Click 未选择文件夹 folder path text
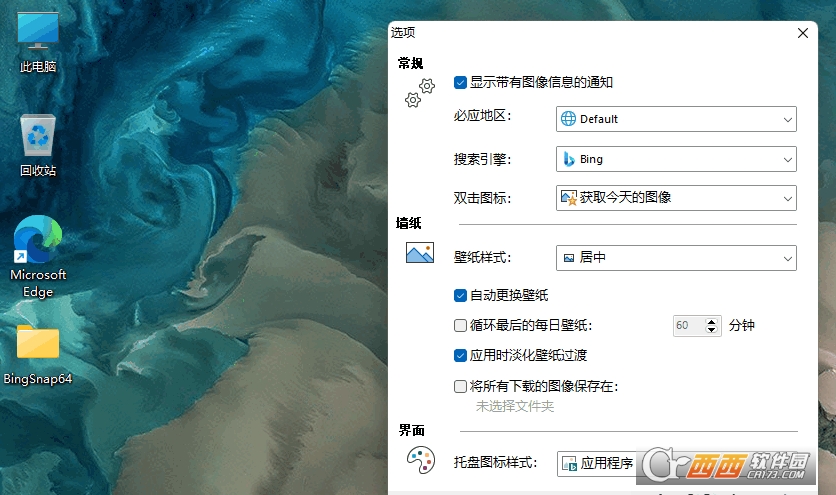The image size is (836, 495). [514, 406]
